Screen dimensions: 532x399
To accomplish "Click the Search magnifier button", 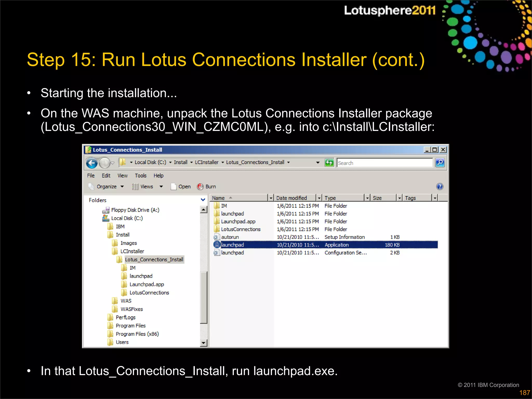I will click(x=440, y=163).
